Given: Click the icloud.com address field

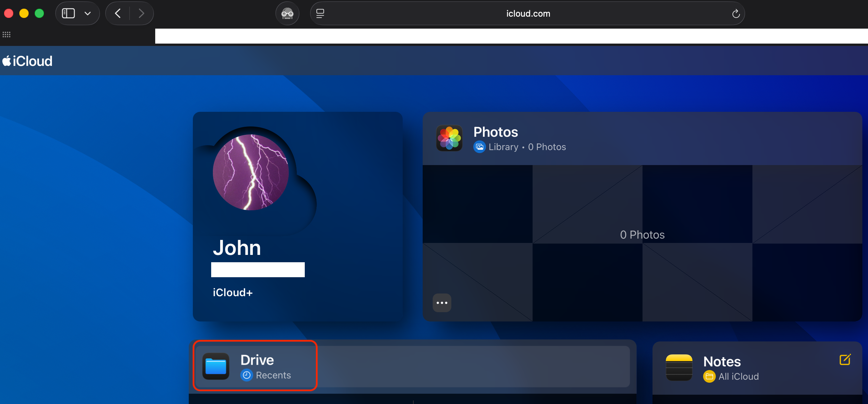Looking at the screenshot, I should click(x=527, y=14).
